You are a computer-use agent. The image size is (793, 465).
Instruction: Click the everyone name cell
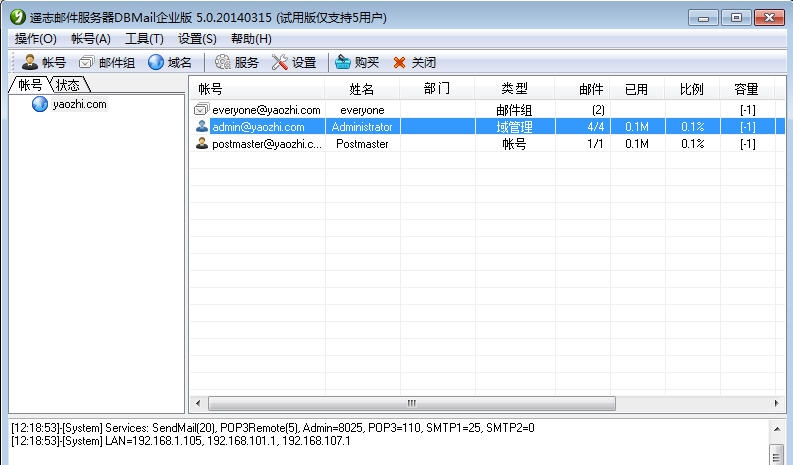pyautogui.click(x=362, y=110)
